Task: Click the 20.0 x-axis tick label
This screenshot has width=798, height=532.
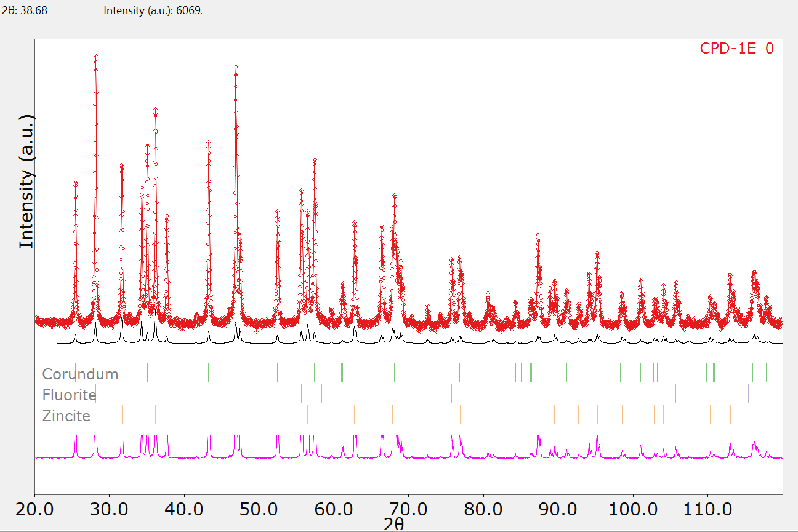Action: click(x=34, y=510)
